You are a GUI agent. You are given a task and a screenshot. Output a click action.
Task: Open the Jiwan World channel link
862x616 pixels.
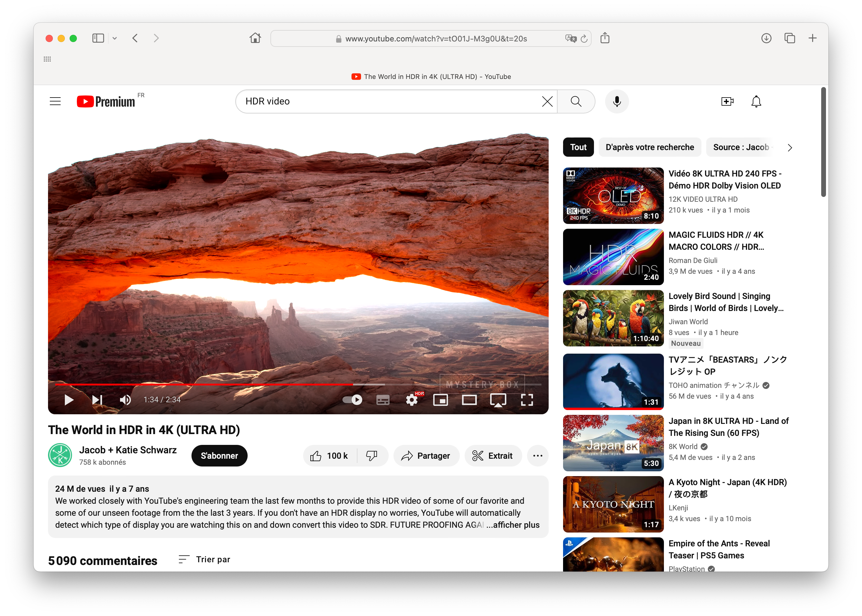688,322
